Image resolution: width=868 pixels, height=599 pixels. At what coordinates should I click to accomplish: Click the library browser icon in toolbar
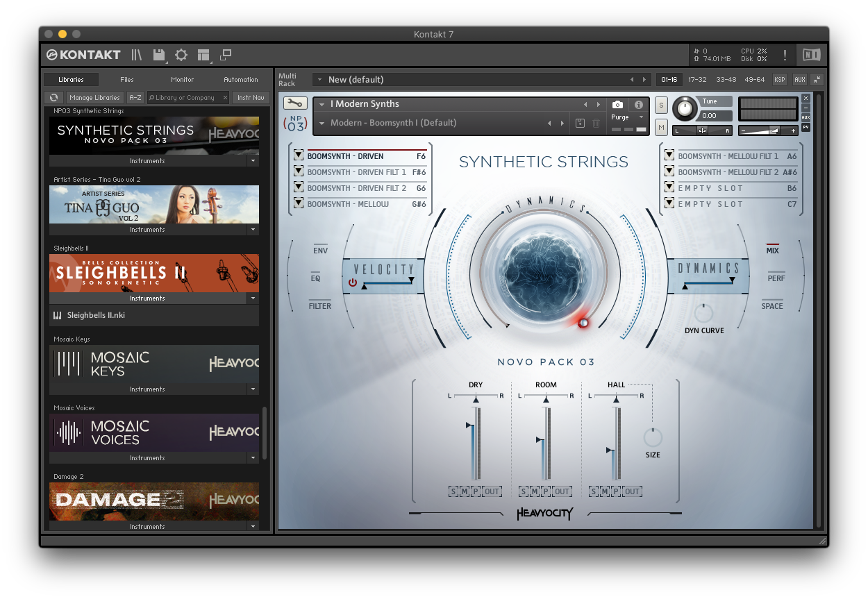click(137, 55)
